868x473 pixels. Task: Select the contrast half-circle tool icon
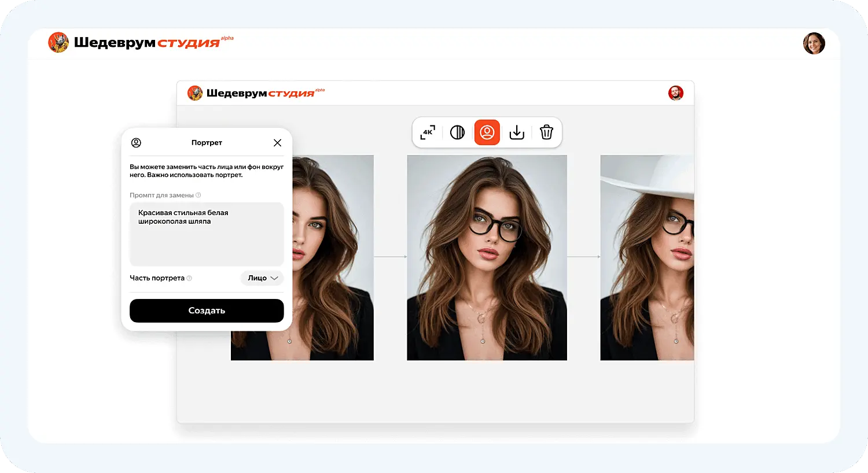457,132
